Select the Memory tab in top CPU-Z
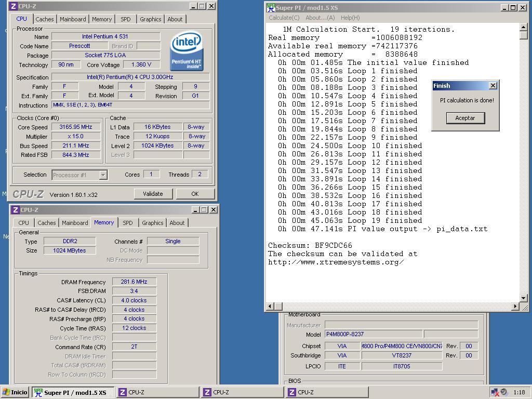532x399 pixels. click(102, 19)
